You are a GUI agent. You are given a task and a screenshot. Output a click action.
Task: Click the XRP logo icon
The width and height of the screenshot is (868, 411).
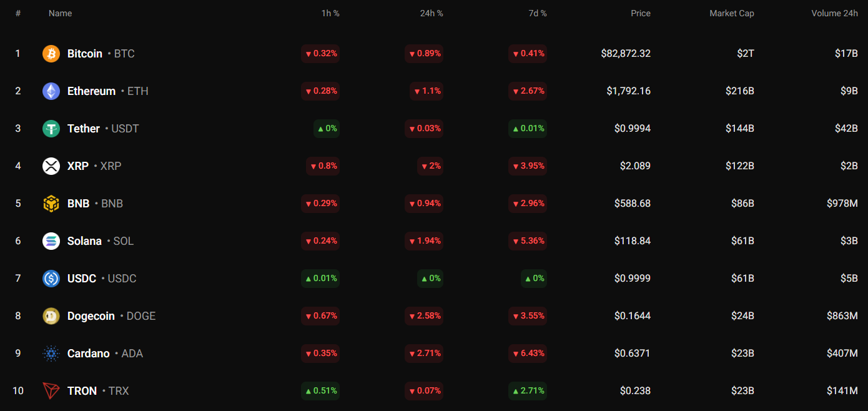[x=51, y=166]
